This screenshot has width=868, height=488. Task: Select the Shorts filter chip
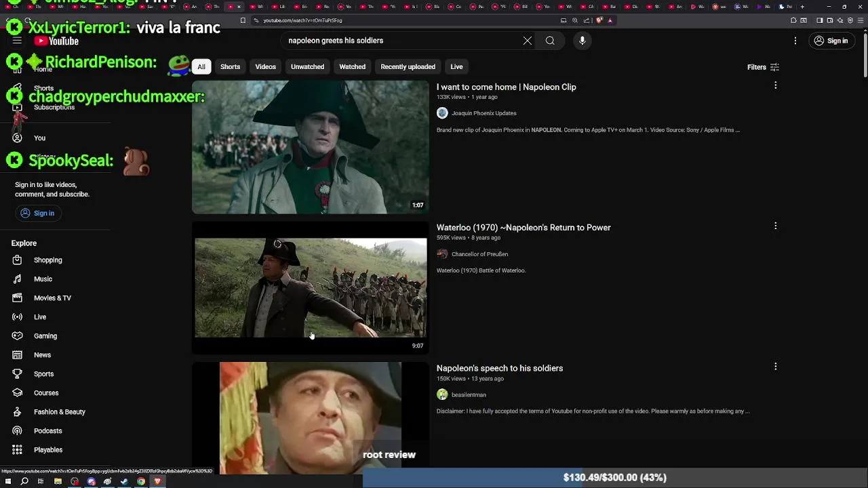click(230, 66)
